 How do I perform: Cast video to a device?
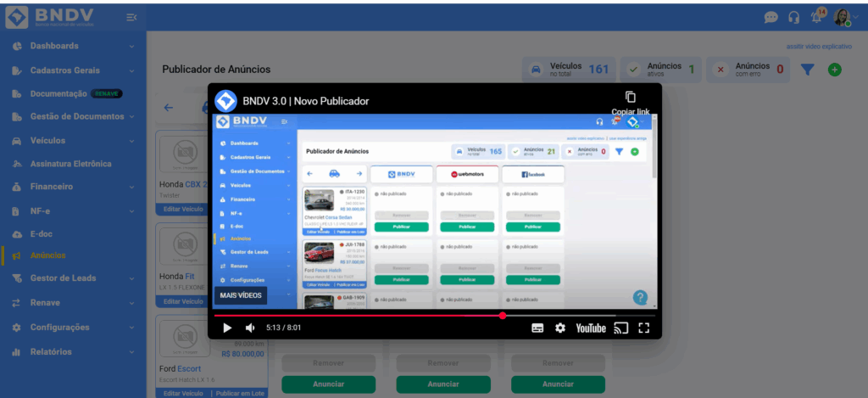(x=621, y=328)
